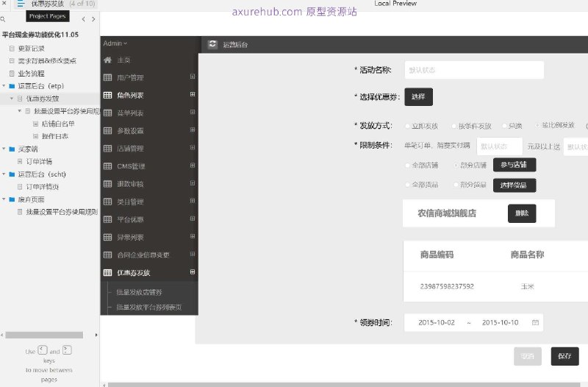This screenshot has height=387, width=588.
Task: Click the grid icon beside 平台优惠
Action: (107, 219)
